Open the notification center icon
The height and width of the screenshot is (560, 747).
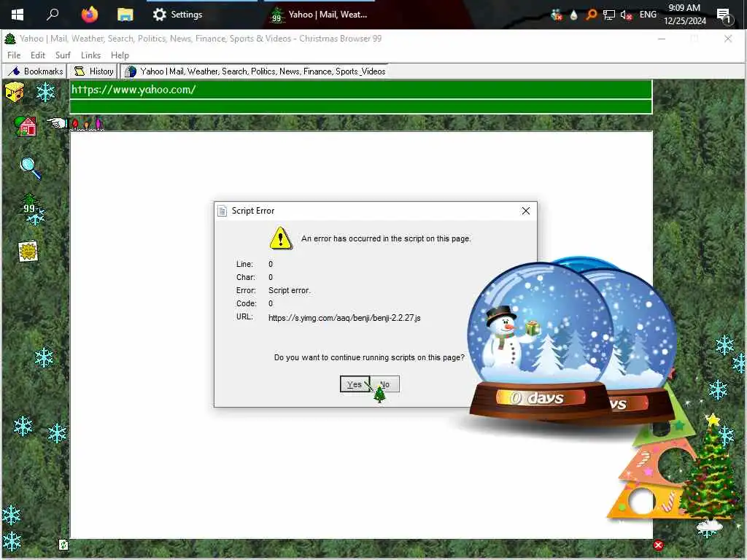(x=723, y=15)
